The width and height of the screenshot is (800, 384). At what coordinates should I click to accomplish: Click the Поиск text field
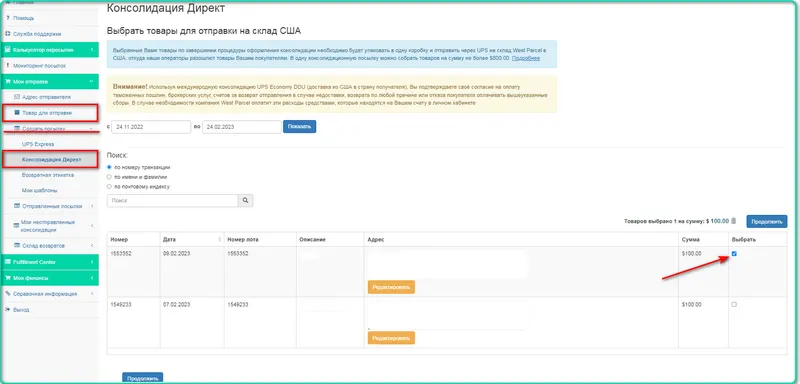pyautogui.click(x=172, y=201)
